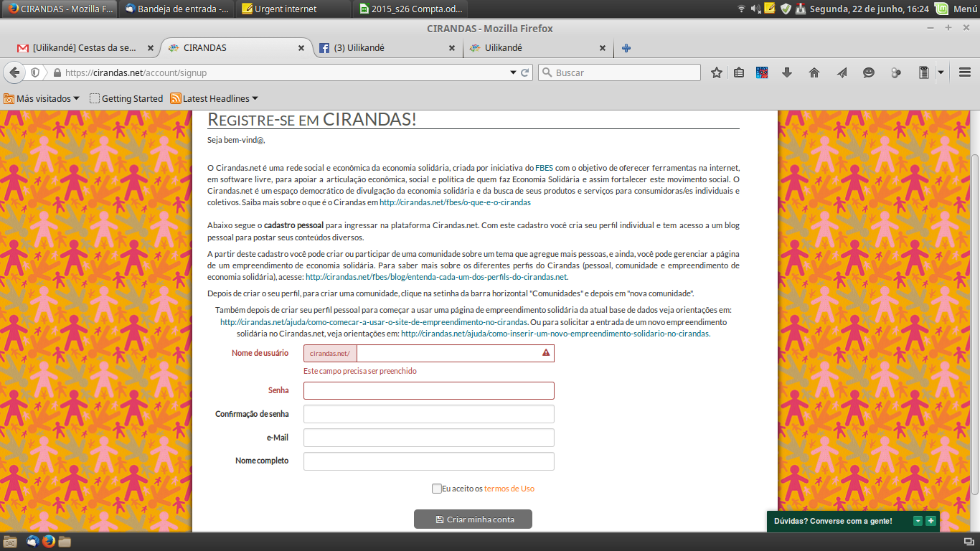Select the CIRANDAS browser tab
Viewport: 980px width, 551px height.
235,48
